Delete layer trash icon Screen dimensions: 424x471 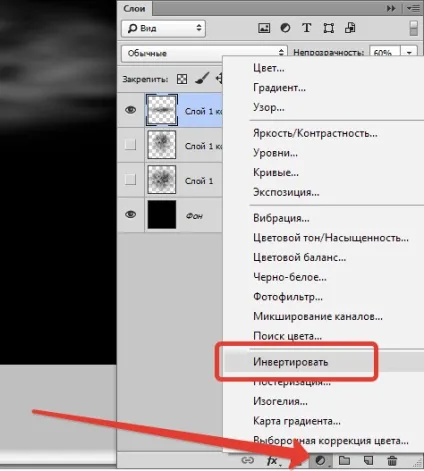[x=392, y=461]
